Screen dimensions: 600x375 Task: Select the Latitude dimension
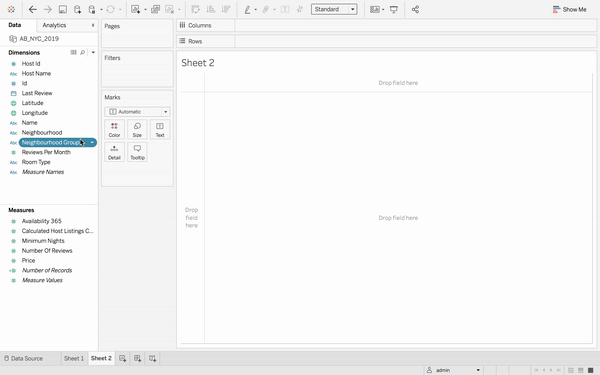coord(32,103)
